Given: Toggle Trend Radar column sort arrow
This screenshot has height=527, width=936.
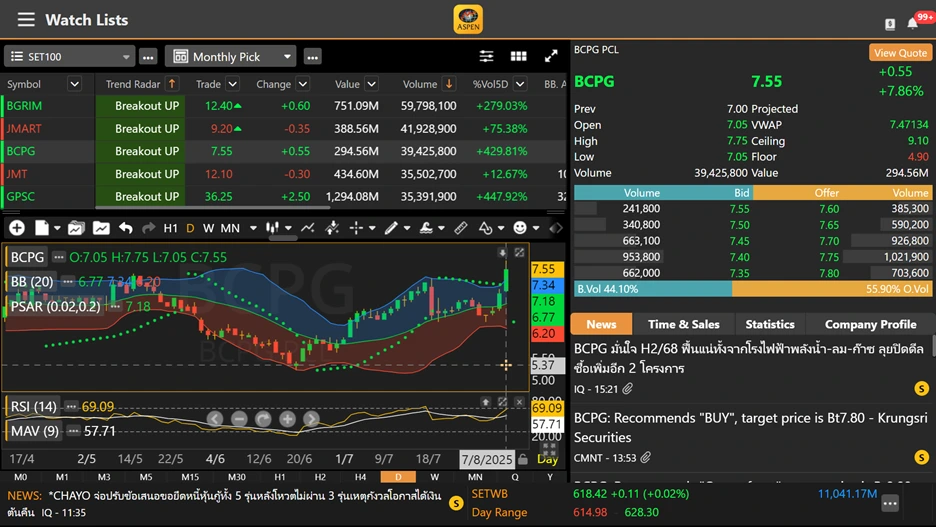Looking at the screenshot, I should (x=172, y=85).
